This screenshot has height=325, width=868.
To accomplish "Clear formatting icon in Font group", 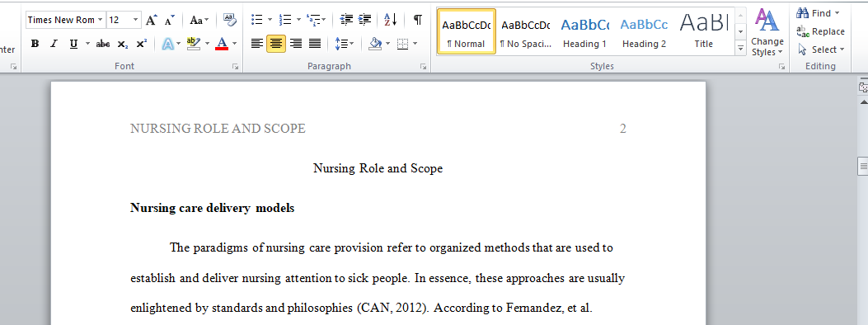I will [x=229, y=20].
